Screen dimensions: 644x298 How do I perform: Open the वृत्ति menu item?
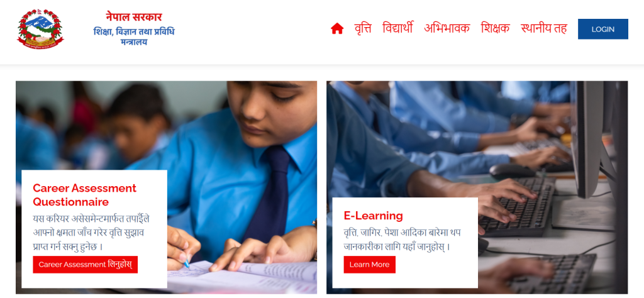363,28
